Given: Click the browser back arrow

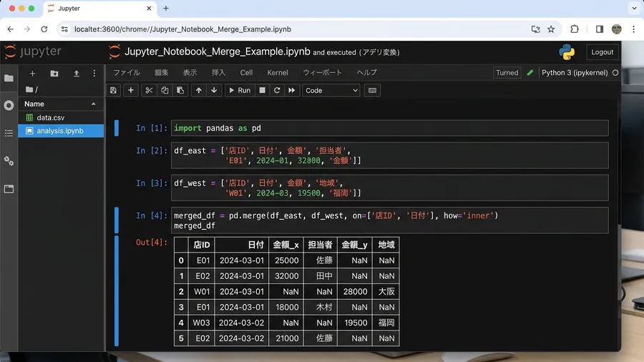Looking at the screenshot, I should (x=10, y=29).
